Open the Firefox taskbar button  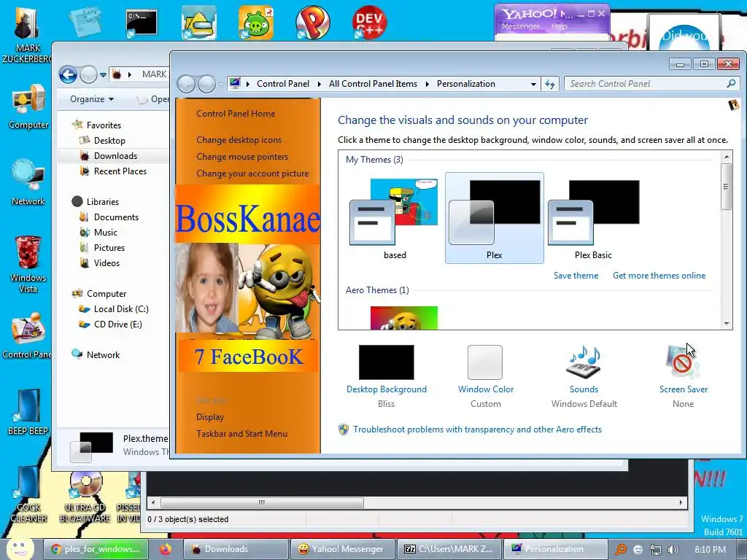[166, 549]
